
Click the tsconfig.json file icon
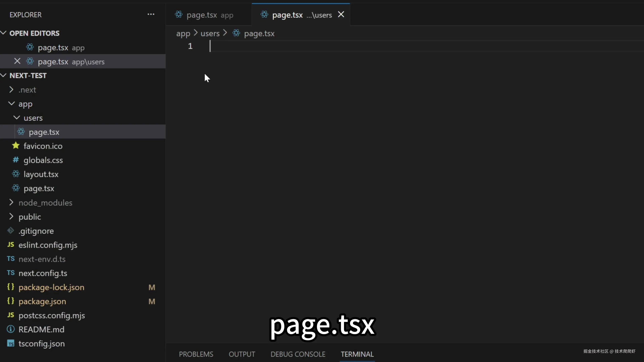pos(11,344)
